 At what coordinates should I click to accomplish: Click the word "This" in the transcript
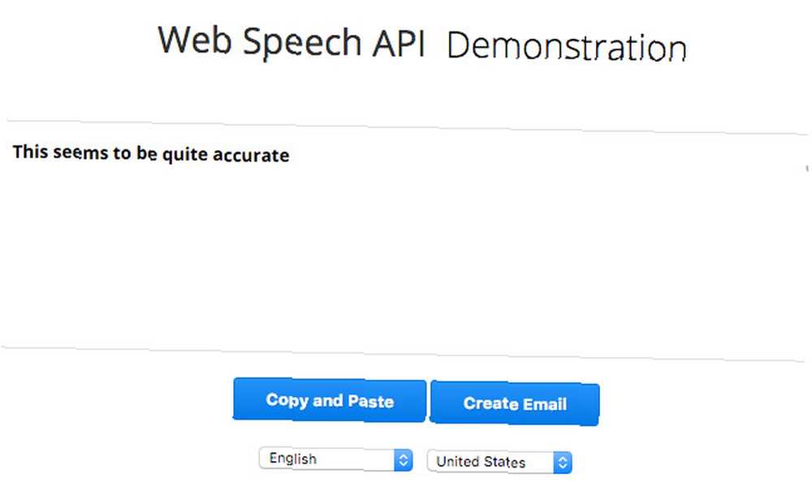30,152
